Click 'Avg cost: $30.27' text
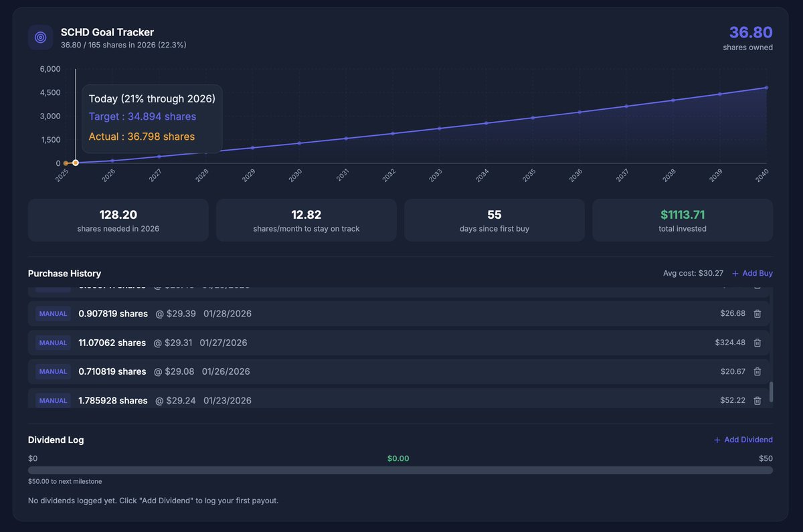 [x=693, y=274]
